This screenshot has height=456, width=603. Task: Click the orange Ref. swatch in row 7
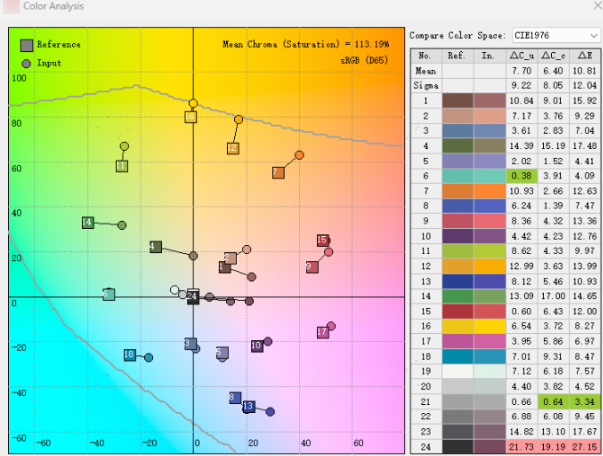tap(457, 190)
